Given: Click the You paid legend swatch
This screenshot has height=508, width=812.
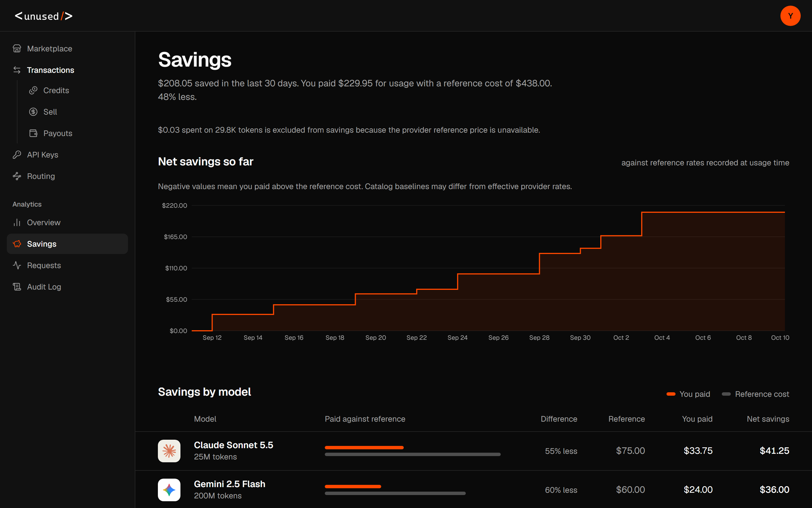Looking at the screenshot, I should tap(671, 394).
